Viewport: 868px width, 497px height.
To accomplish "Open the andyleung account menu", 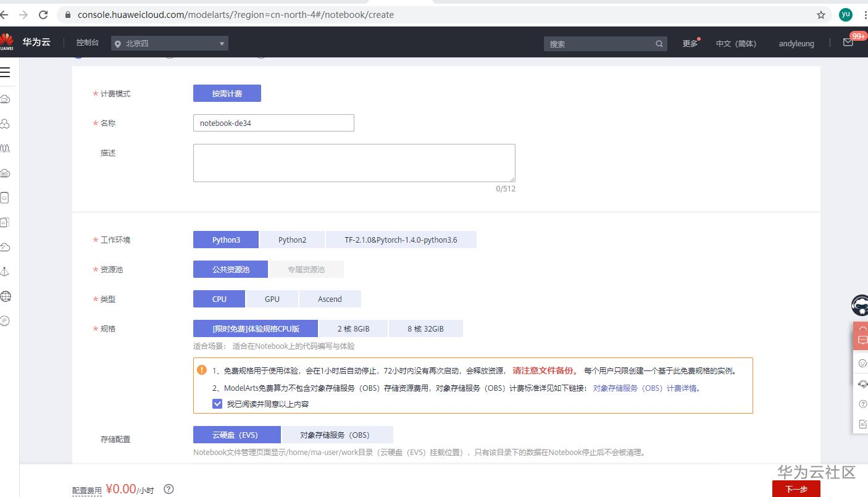I will pos(796,43).
